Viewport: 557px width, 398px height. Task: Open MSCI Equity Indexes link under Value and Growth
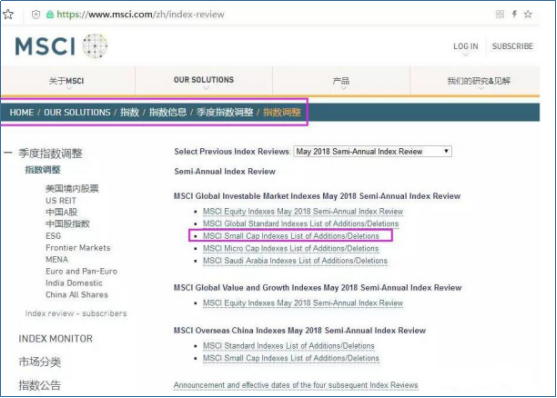click(303, 303)
